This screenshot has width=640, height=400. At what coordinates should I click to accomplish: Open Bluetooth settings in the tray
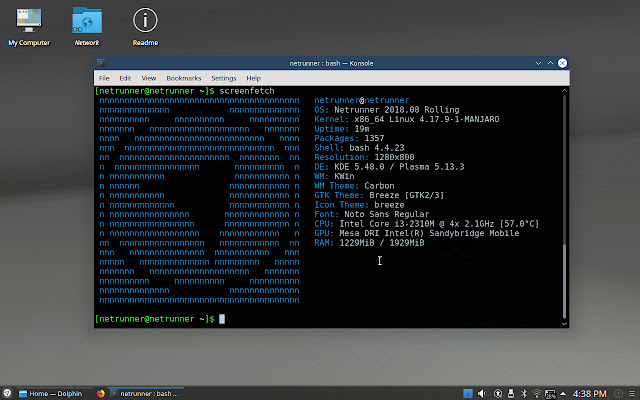click(524, 393)
